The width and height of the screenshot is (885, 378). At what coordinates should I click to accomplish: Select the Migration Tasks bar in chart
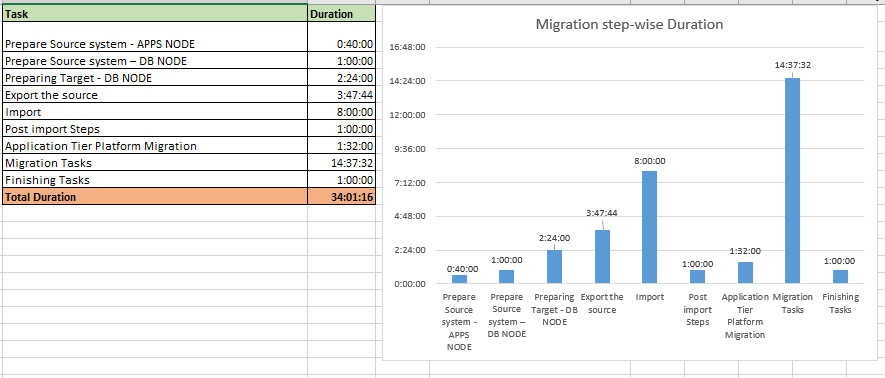click(x=792, y=181)
